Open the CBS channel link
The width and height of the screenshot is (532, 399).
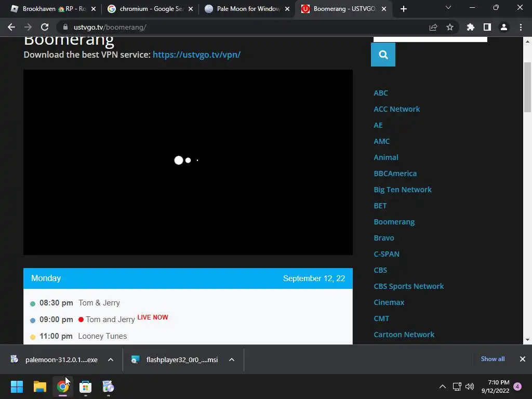coord(380,270)
